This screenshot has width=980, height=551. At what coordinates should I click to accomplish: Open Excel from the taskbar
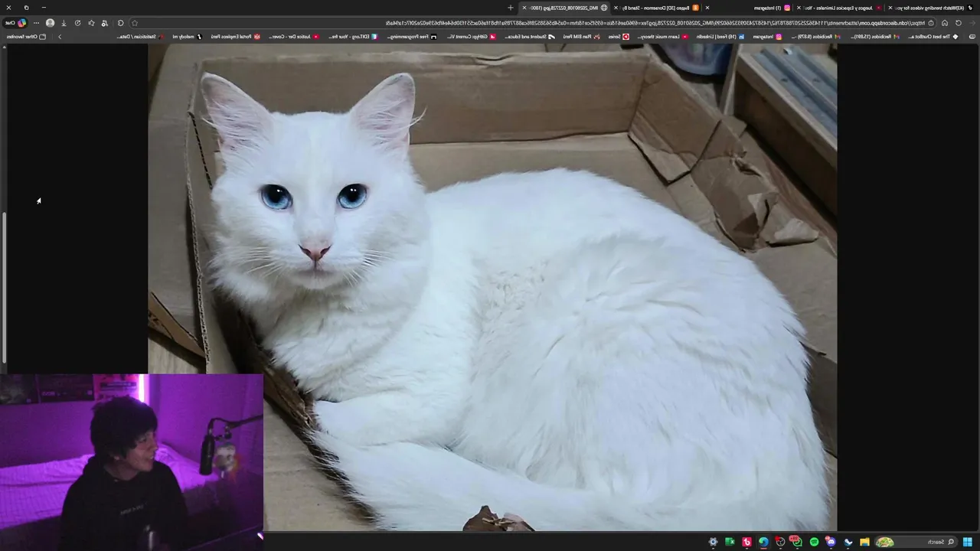(x=730, y=542)
